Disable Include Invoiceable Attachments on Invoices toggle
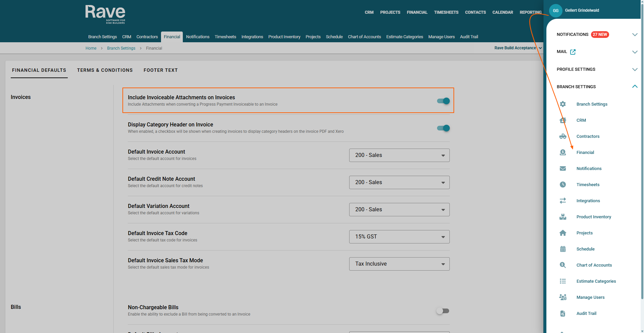644x333 pixels. pyautogui.click(x=443, y=101)
